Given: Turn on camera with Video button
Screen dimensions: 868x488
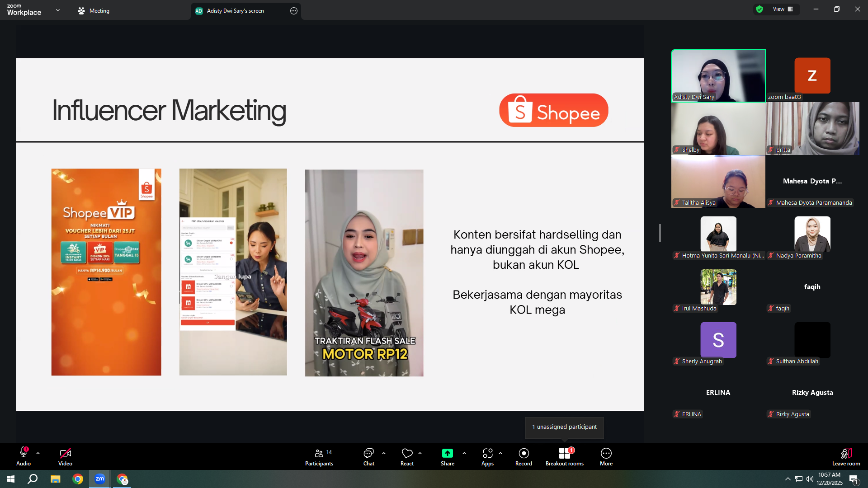Looking at the screenshot, I should pos(65,456).
